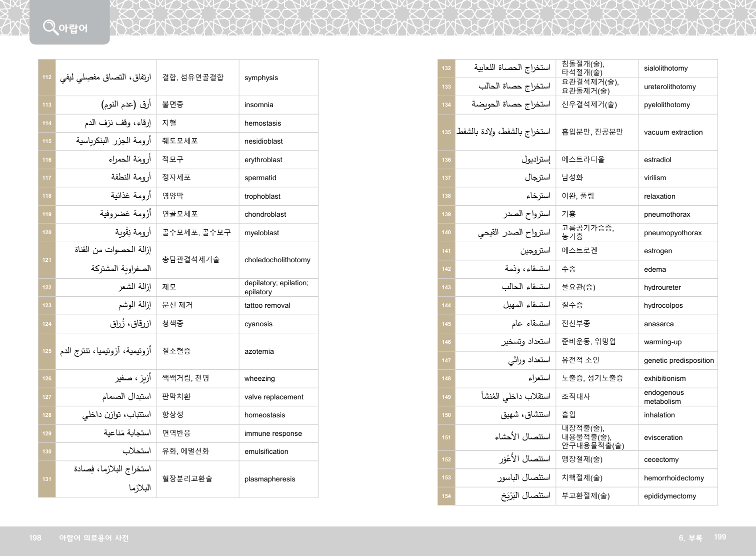Click the term sialolithotomy
Viewport: 756px width, 556px height.
[665, 69]
